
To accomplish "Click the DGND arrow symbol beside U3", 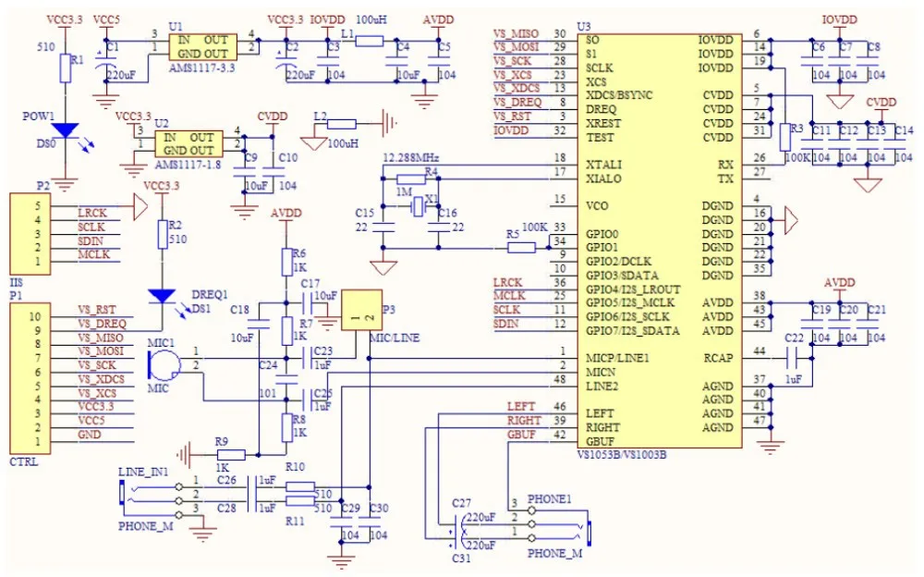I will [x=792, y=221].
